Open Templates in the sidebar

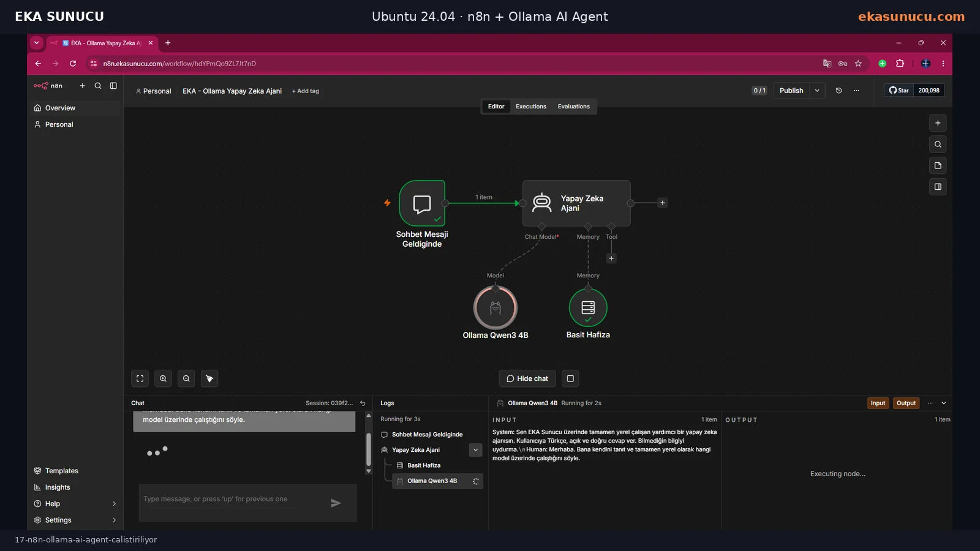tap(75, 471)
